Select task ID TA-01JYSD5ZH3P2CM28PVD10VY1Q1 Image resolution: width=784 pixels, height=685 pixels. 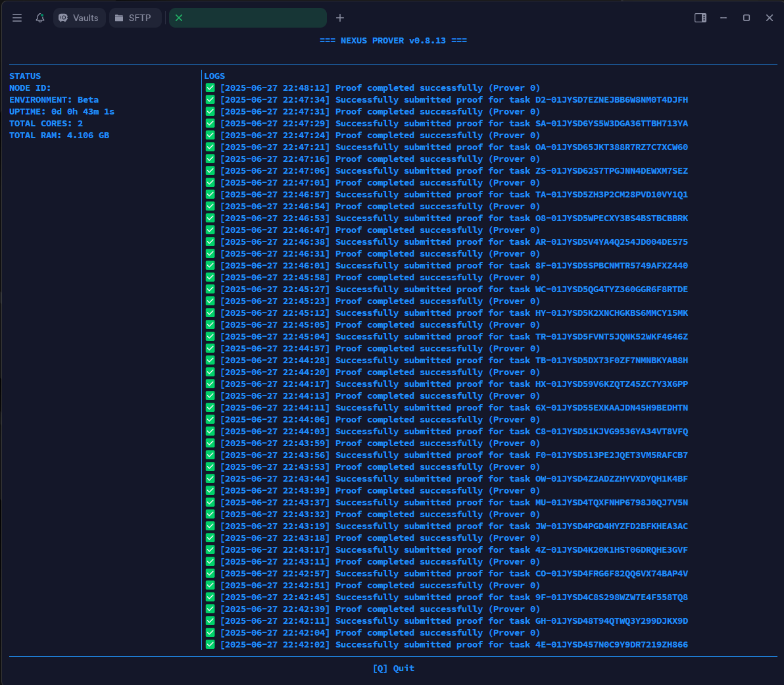612,195
